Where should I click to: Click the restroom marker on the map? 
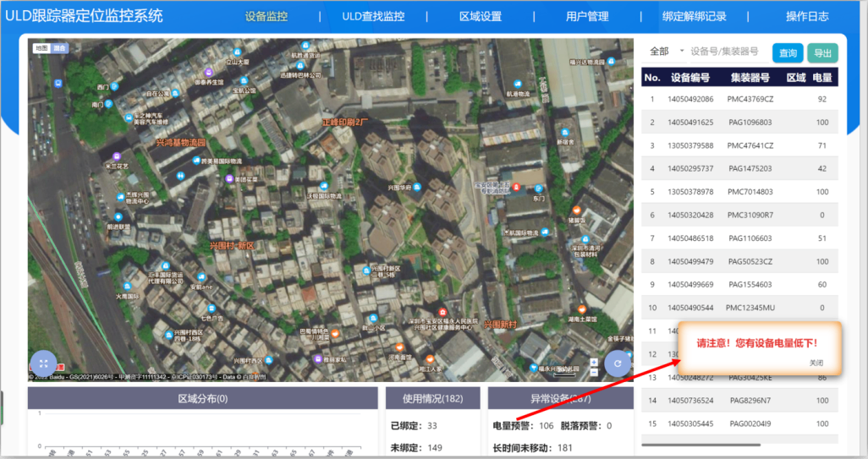(180, 177)
